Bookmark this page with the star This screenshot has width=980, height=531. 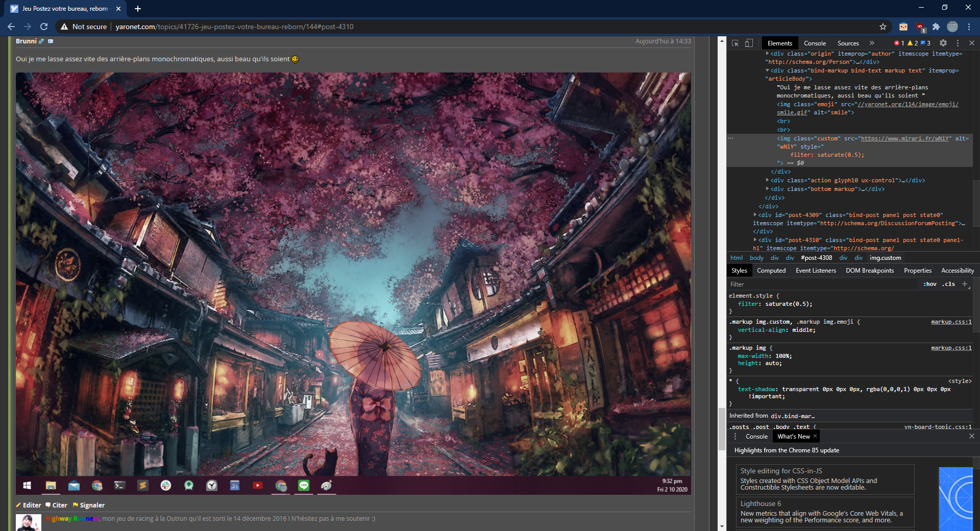click(x=883, y=27)
